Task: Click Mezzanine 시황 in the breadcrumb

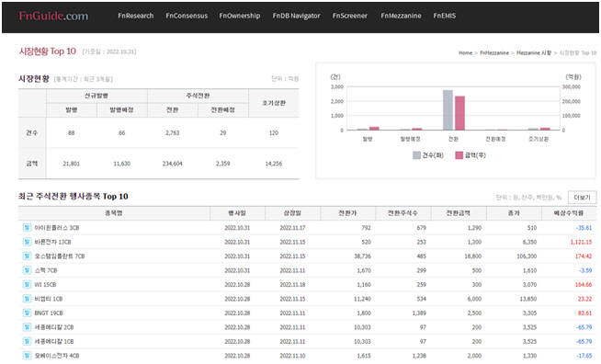Action: [x=534, y=53]
